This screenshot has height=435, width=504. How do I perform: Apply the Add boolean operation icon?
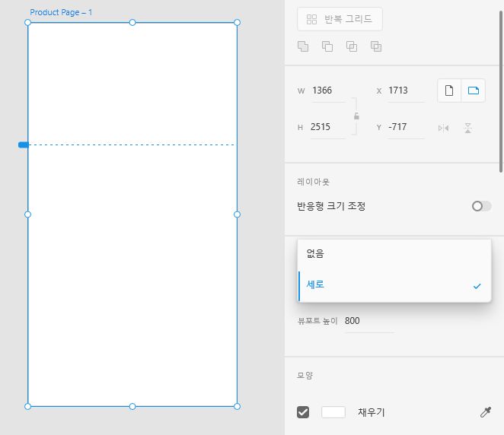(303, 46)
